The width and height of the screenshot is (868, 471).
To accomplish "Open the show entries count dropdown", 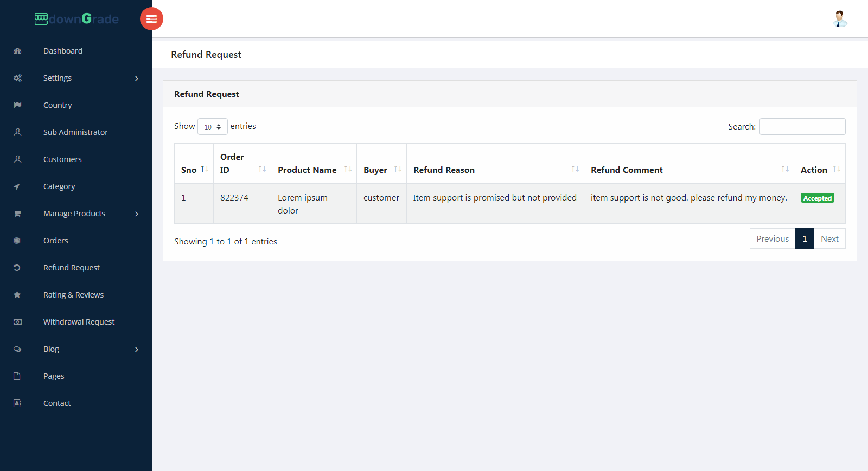I will (212, 127).
